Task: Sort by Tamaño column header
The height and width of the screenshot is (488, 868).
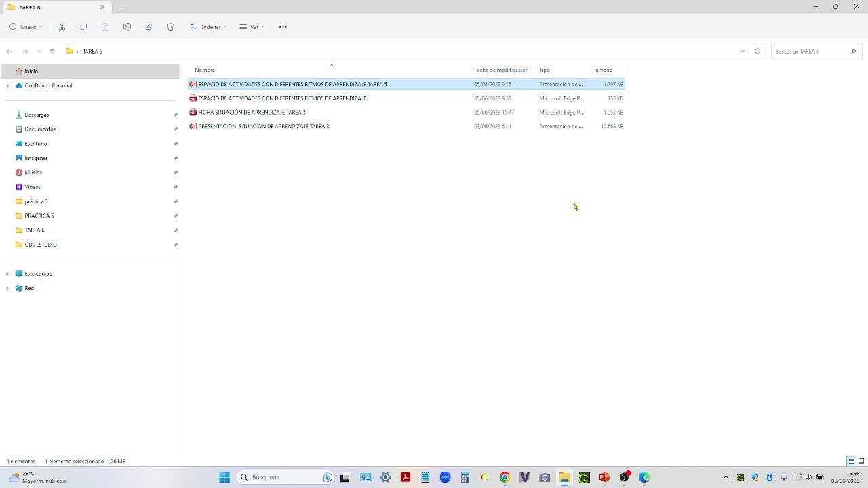Action: pyautogui.click(x=603, y=70)
